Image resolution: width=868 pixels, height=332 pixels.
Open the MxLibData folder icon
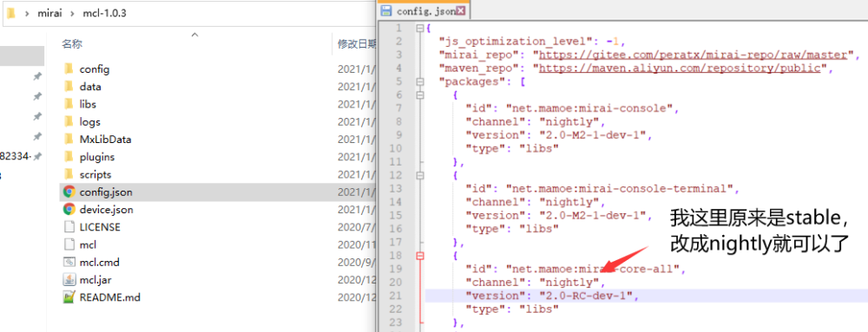[x=69, y=140]
